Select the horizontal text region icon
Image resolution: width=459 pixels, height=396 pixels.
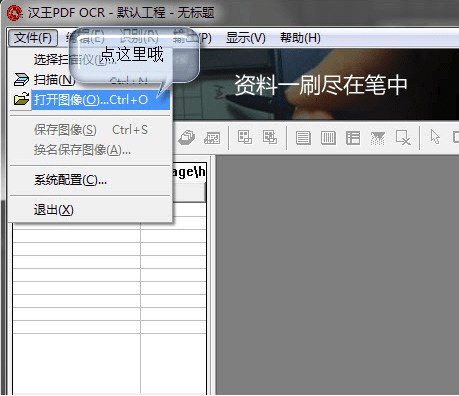coord(303,138)
